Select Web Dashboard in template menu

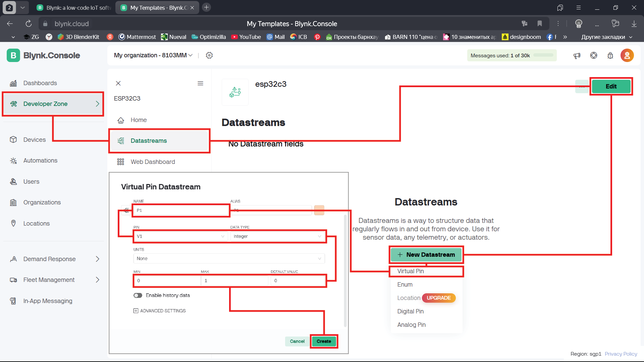point(153,162)
